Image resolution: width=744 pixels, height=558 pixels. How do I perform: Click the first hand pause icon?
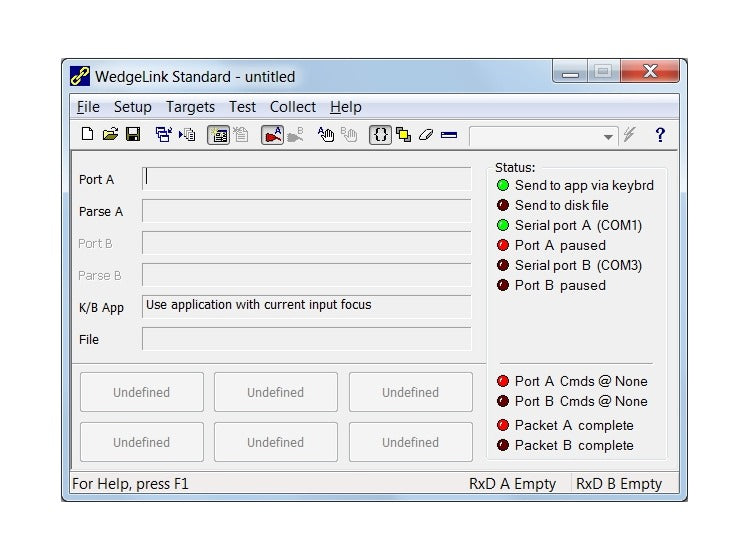(x=326, y=135)
